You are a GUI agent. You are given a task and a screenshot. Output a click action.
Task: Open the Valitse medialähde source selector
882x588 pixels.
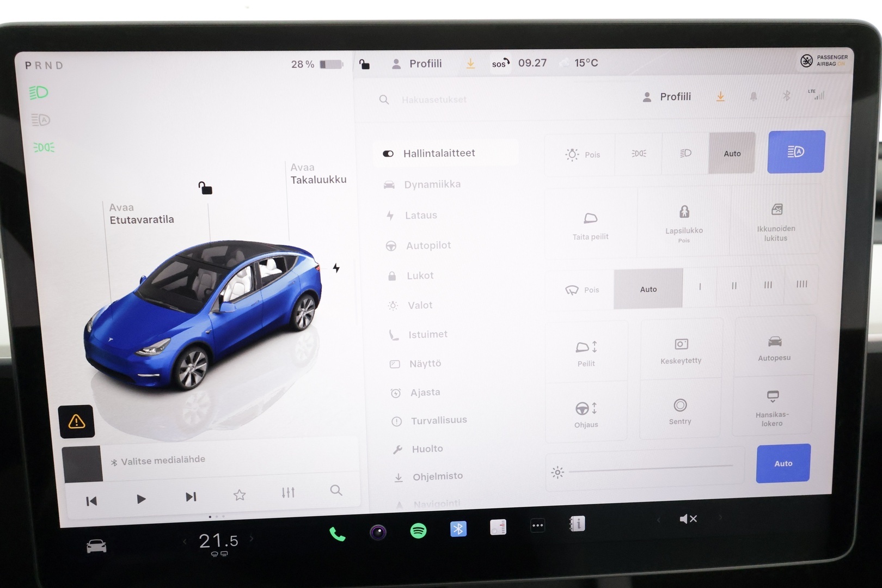[158, 460]
